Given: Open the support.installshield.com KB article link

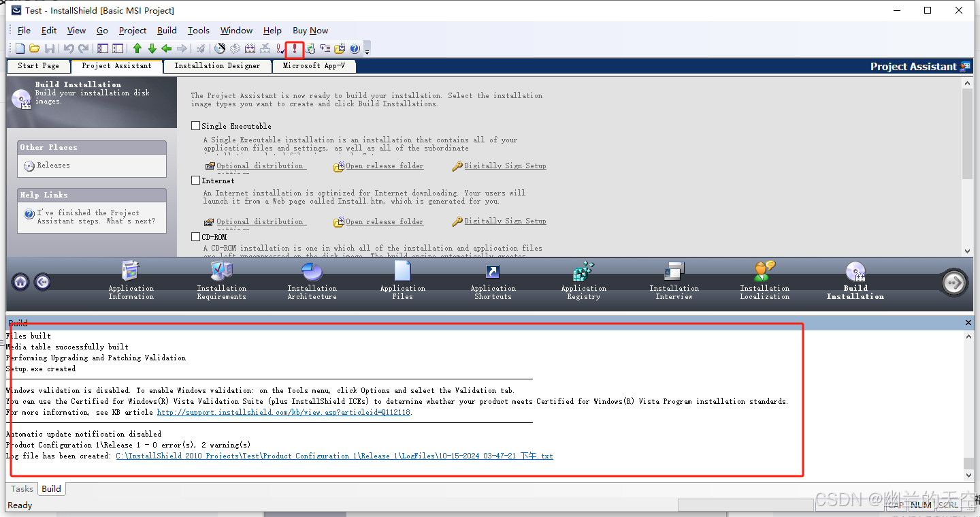Looking at the screenshot, I should pyautogui.click(x=284, y=413).
